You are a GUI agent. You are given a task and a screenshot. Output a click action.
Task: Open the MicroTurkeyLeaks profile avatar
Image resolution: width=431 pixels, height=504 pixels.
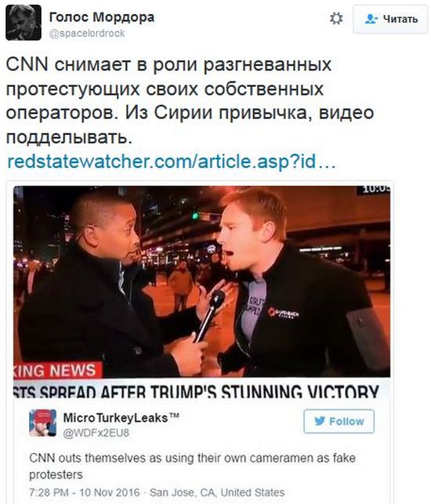43,422
